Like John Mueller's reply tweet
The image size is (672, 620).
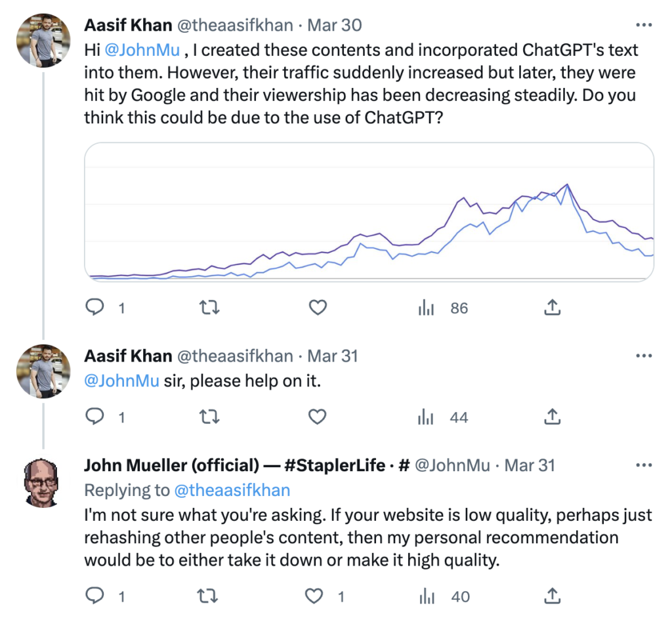(314, 596)
